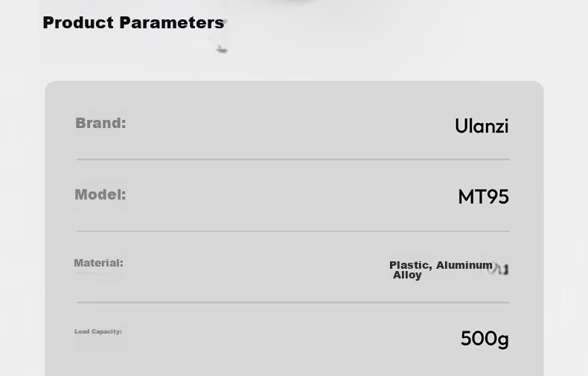Click the small dark speck below the heading
The height and width of the screenshot is (376, 588).
click(222, 49)
